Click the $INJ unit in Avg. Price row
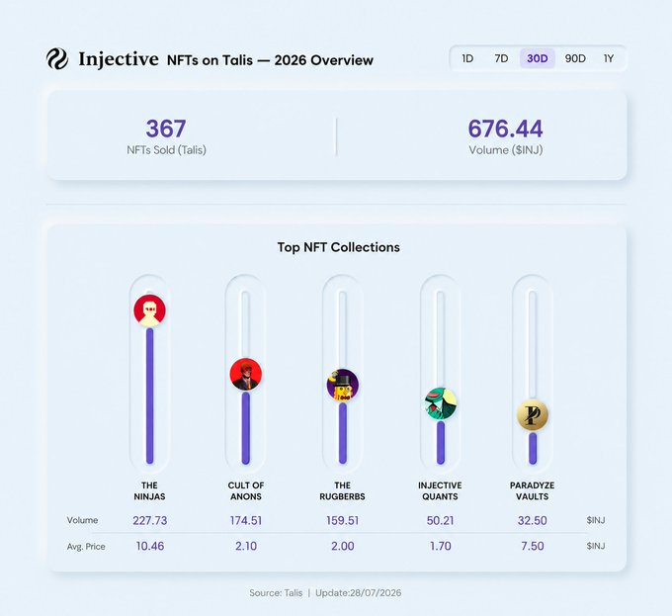The width and height of the screenshot is (672, 616). 596,546
